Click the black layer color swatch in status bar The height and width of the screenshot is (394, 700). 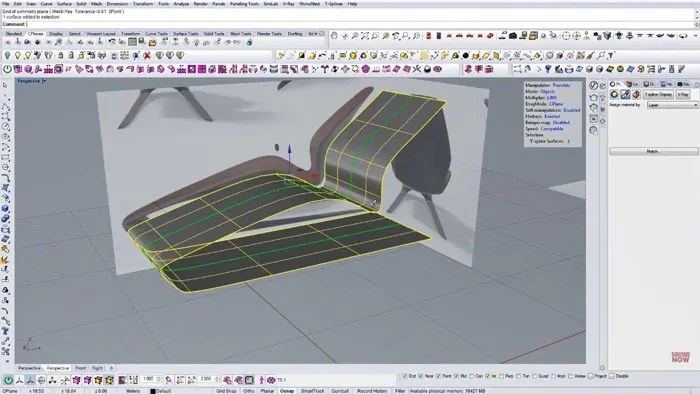(153, 391)
